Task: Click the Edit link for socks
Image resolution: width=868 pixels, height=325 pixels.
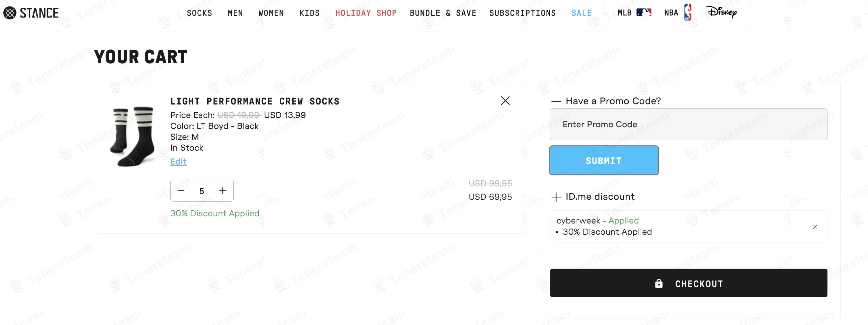Action: click(x=178, y=162)
